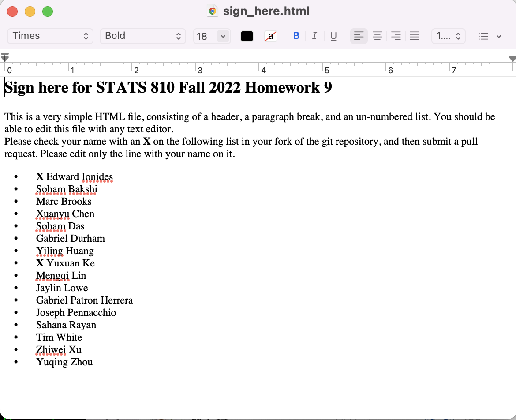
Task: Click the list item Gabriel Patron Herrera
Action: (x=85, y=300)
